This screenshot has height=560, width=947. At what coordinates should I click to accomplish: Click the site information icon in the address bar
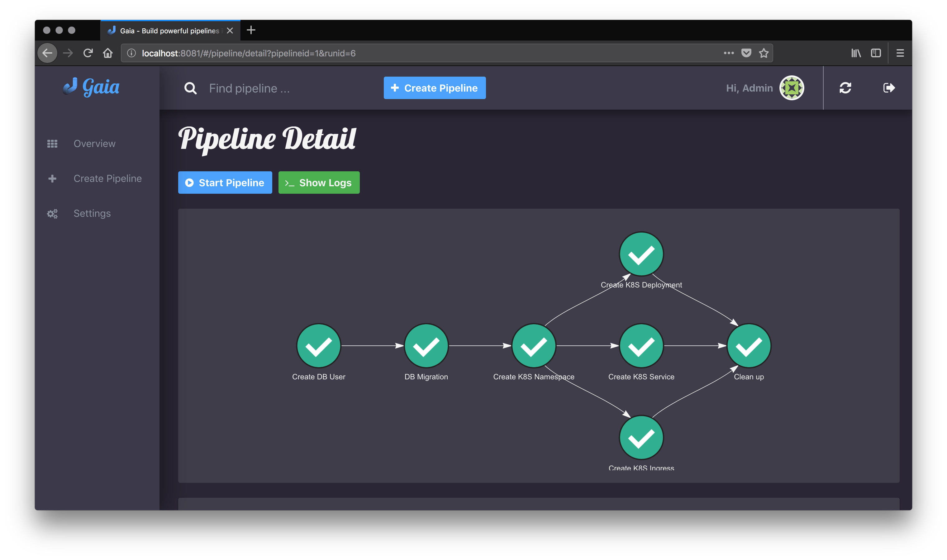(x=131, y=53)
